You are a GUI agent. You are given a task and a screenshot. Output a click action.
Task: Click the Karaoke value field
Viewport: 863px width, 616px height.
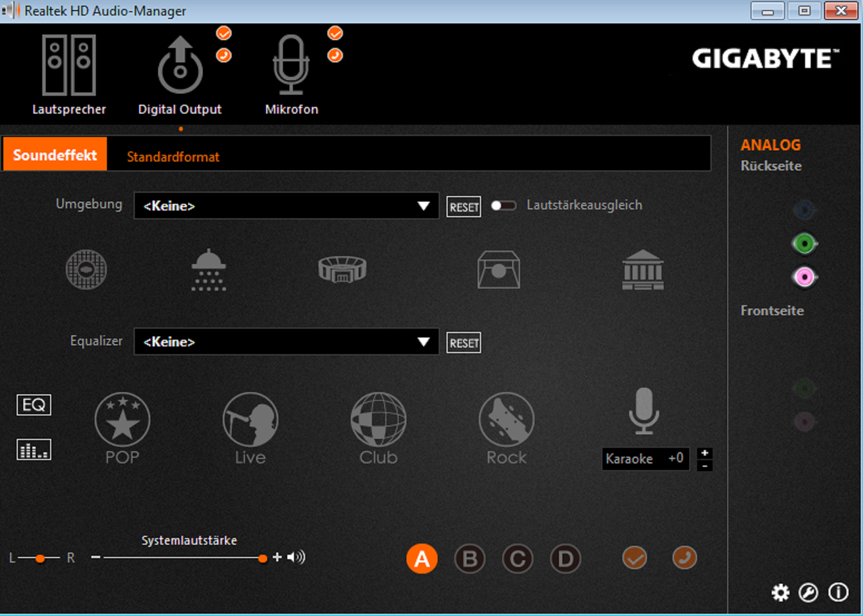click(646, 459)
